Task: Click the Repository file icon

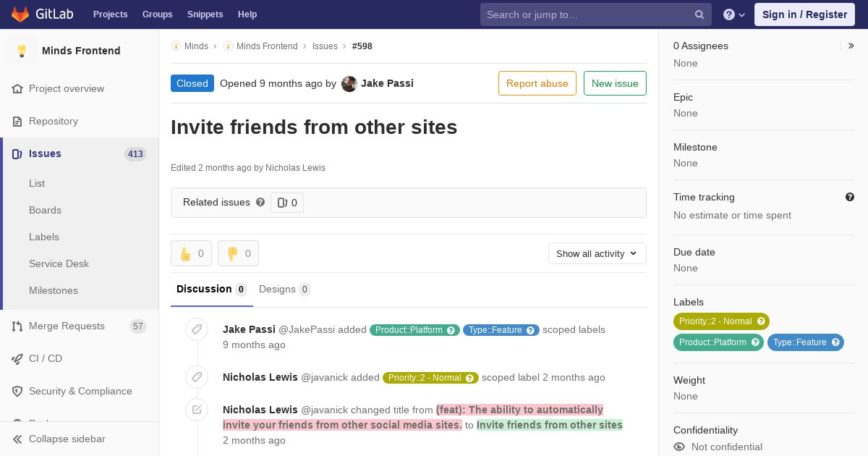Action: pyautogui.click(x=17, y=122)
